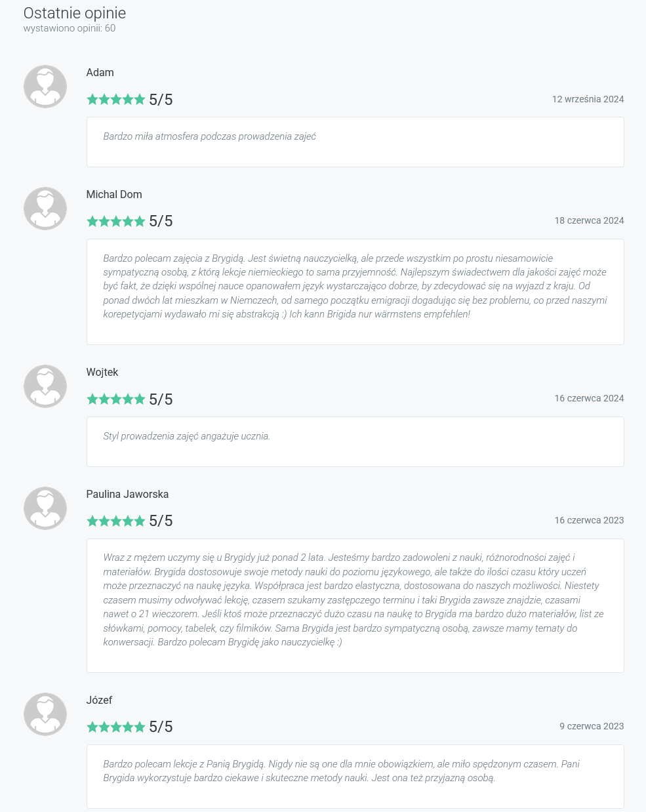Click Wojtek's review text box
Screen dimensions: 646x812
pos(355,441)
